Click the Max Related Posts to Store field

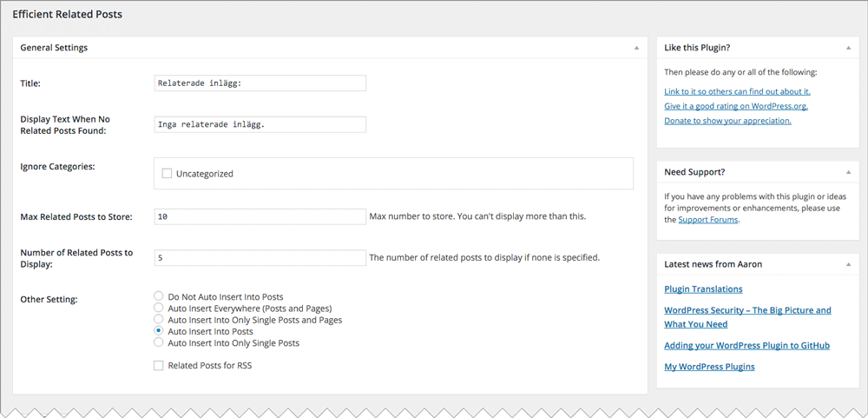[x=260, y=216]
